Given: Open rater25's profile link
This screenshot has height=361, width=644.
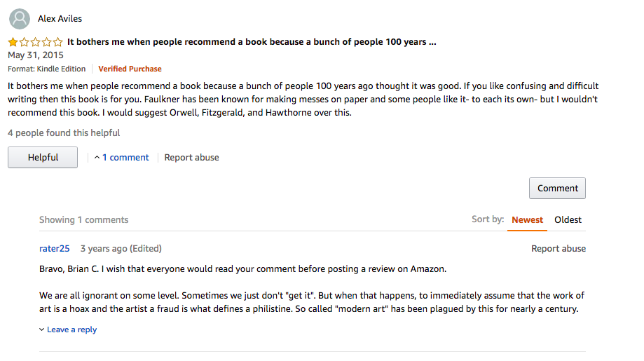Looking at the screenshot, I should pos(54,248).
